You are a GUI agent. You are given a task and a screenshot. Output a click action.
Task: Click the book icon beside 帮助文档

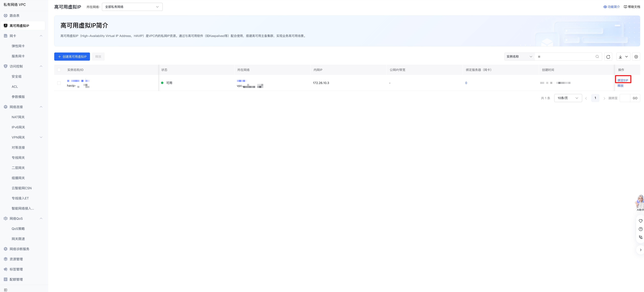(x=625, y=7)
